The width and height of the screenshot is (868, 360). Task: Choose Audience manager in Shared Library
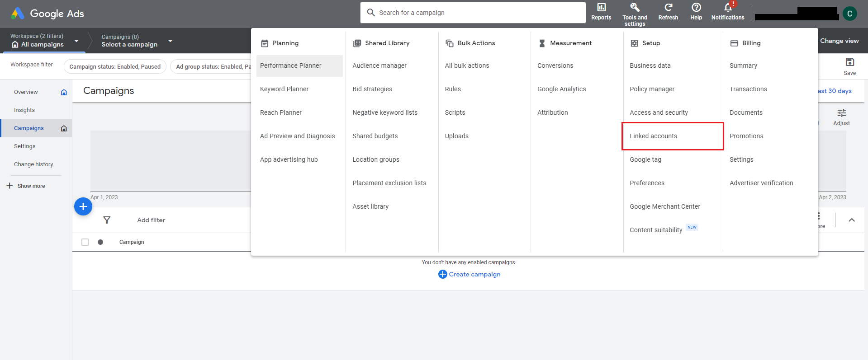(x=379, y=65)
